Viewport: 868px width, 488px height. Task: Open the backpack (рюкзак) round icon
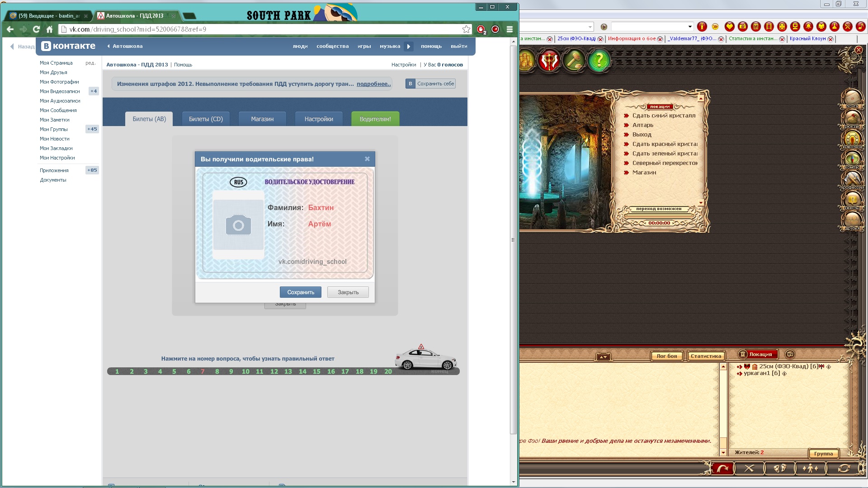pos(852,118)
